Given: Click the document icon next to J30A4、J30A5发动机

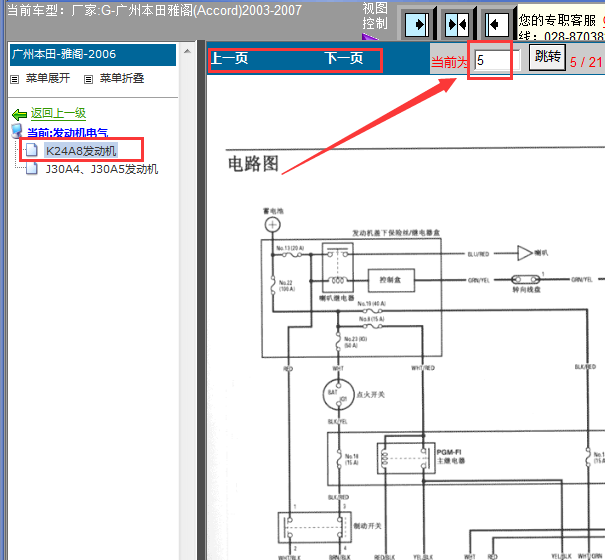Looking at the screenshot, I should pyautogui.click(x=32, y=169).
